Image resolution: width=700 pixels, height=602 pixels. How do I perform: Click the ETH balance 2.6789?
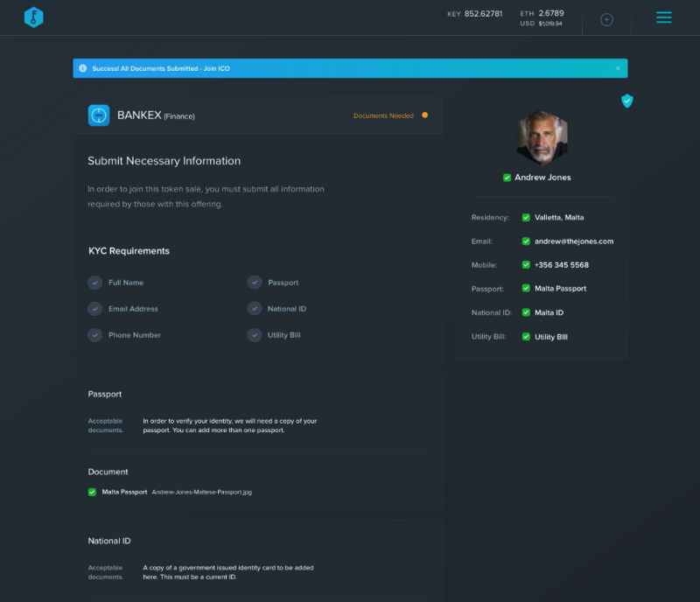pyautogui.click(x=551, y=13)
